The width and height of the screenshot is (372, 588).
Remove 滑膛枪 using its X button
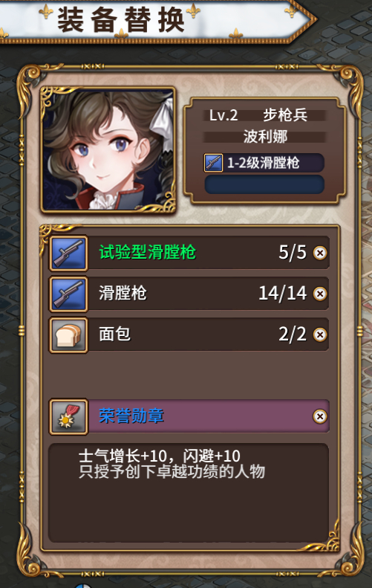coord(320,294)
